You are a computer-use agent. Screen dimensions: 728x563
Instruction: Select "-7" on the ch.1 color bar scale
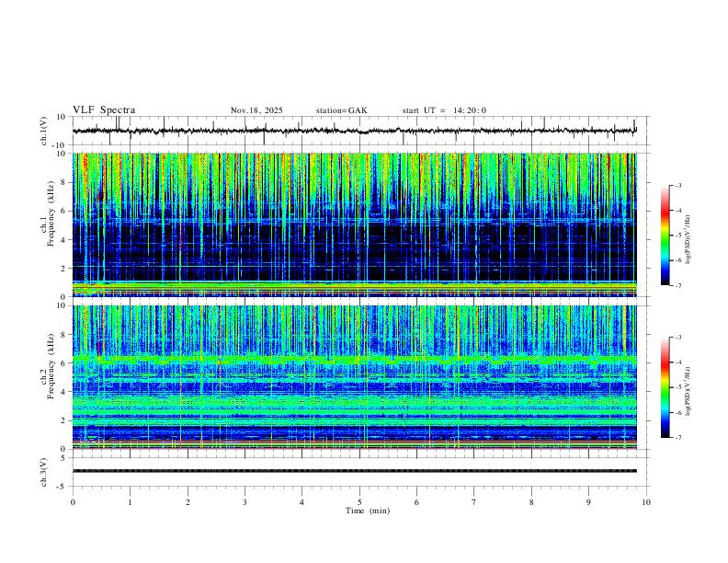tap(677, 285)
